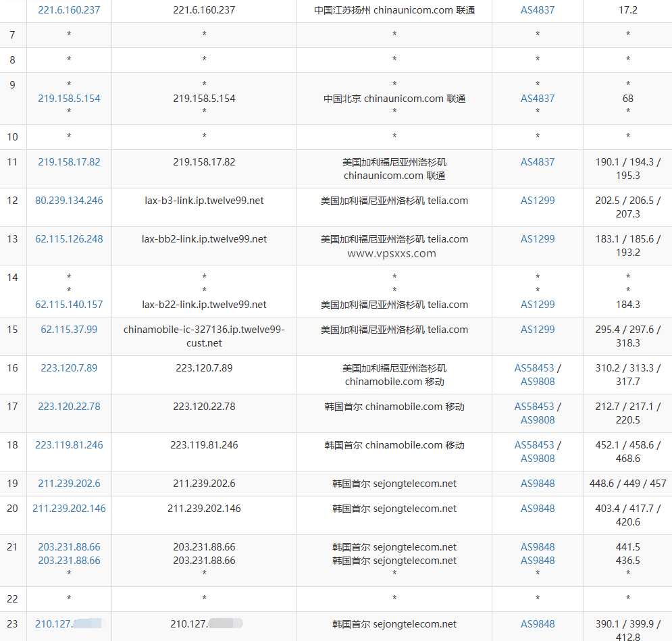Open IP link 219.158.5.154

[69, 99]
